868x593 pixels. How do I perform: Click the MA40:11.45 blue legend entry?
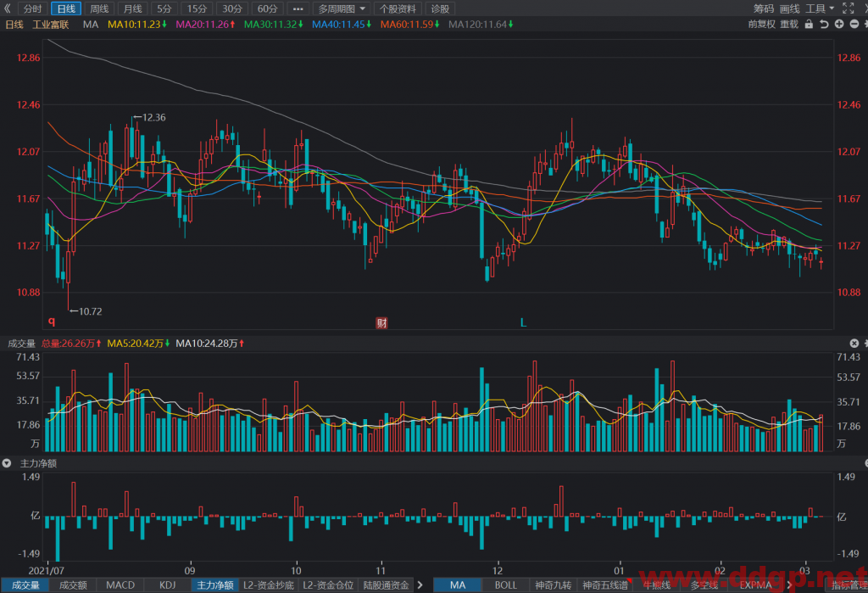click(342, 25)
